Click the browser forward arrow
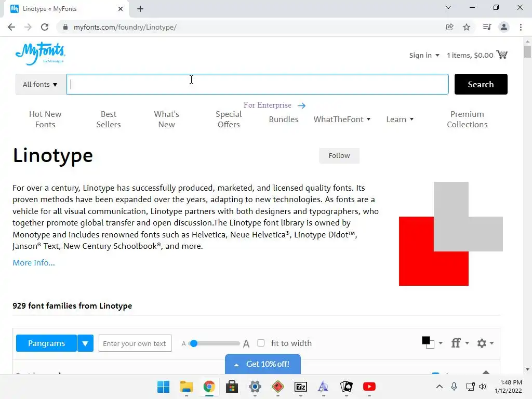The width and height of the screenshot is (532, 399). (x=28, y=27)
